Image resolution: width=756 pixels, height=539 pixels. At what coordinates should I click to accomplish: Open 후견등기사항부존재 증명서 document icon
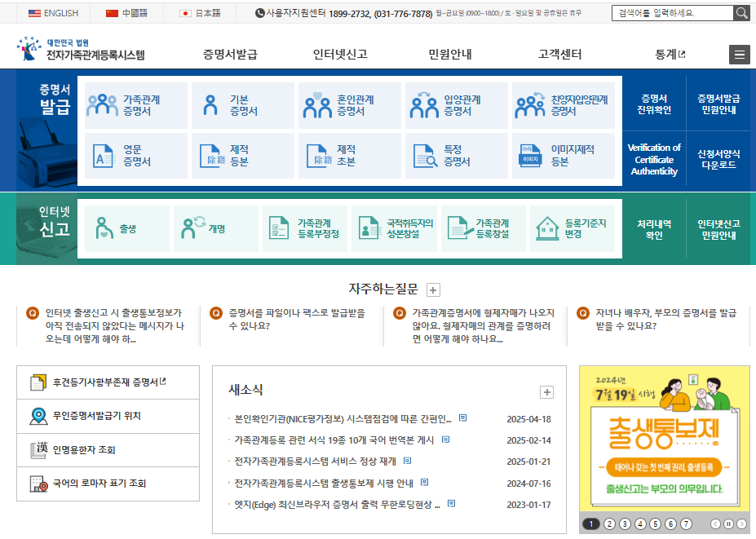point(38,382)
